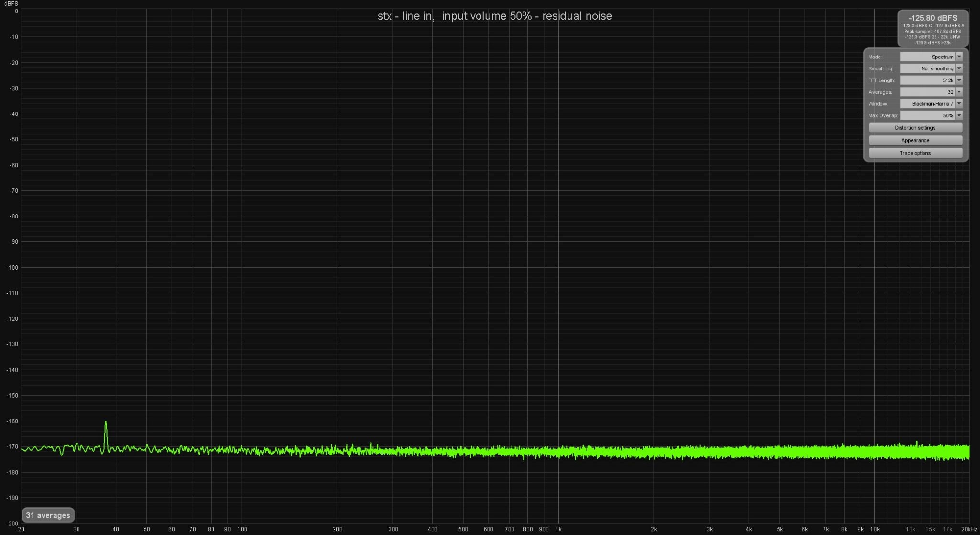Click the Max Overlap: label
This screenshot has width=980, height=535.
883,115
